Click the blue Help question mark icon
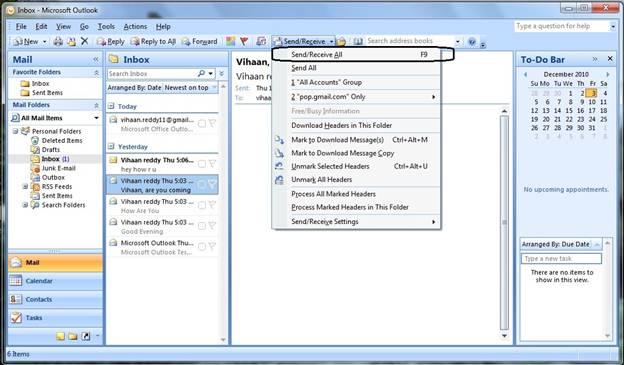 point(472,41)
